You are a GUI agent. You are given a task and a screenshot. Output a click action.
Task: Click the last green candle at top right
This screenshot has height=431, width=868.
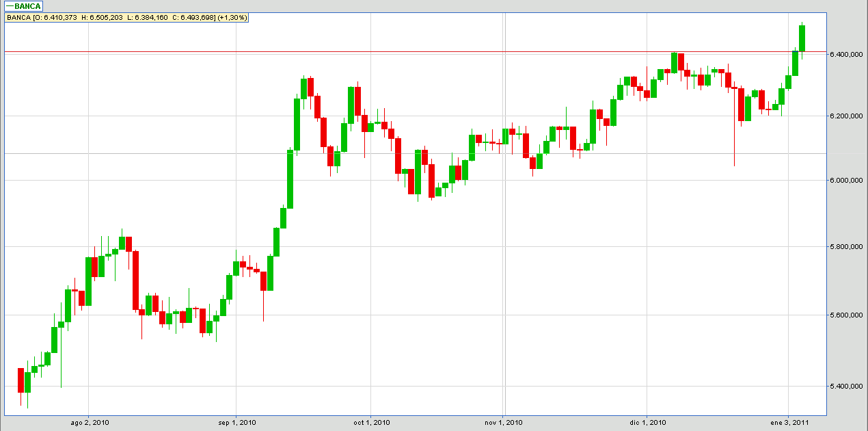coord(802,38)
